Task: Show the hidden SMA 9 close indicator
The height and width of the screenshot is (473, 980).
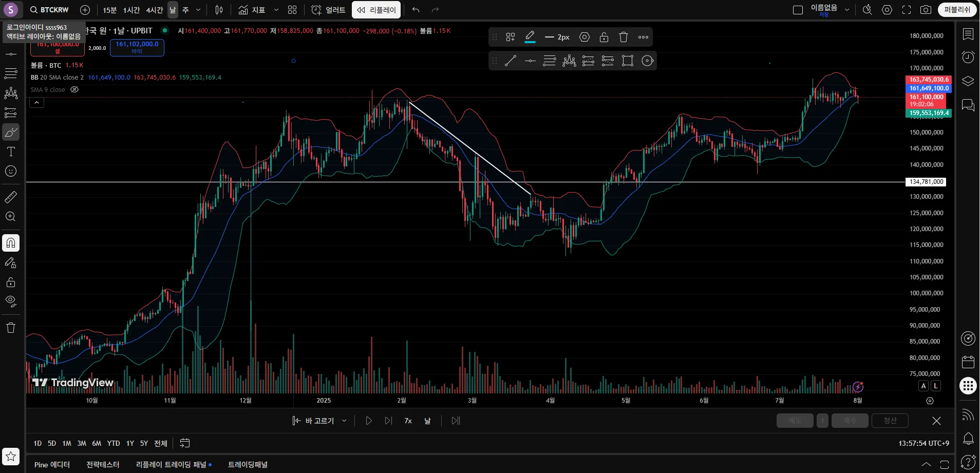Action: 74,89
